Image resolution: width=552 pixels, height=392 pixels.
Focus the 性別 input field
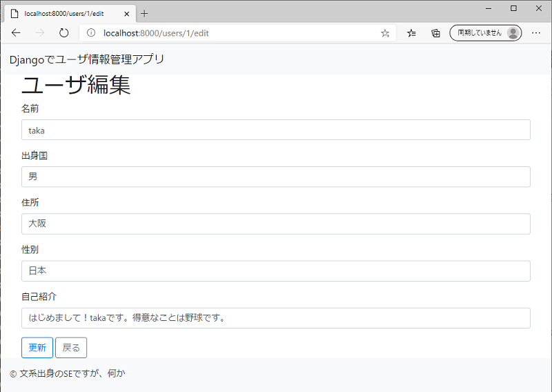pos(275,271)
